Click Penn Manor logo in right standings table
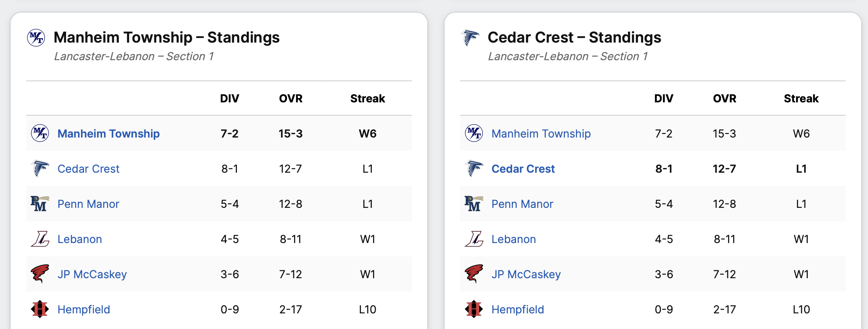Image resolution: width=868 pixels, height=329 pixels. (x=473, y=204)
